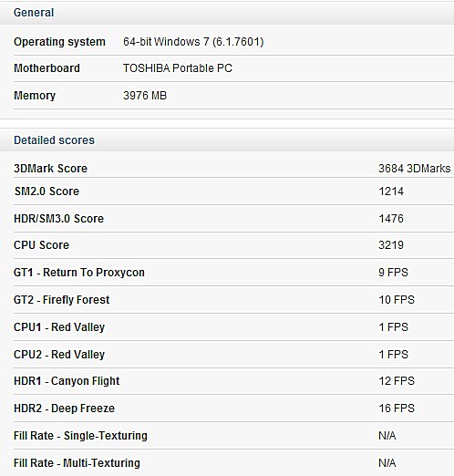Select the Operating system label
Screen dimensions: 454x476
[x=59, y=42]
